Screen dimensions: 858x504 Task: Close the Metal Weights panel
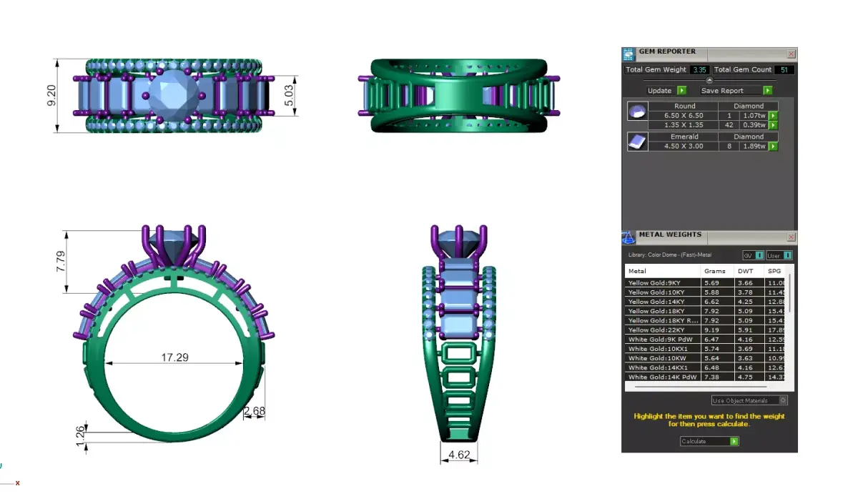[x=791, y=237]
